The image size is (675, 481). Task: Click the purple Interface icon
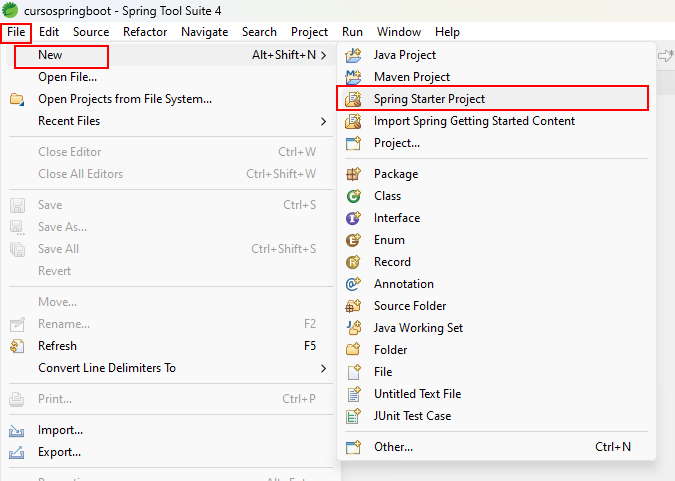tap(353, 218)
